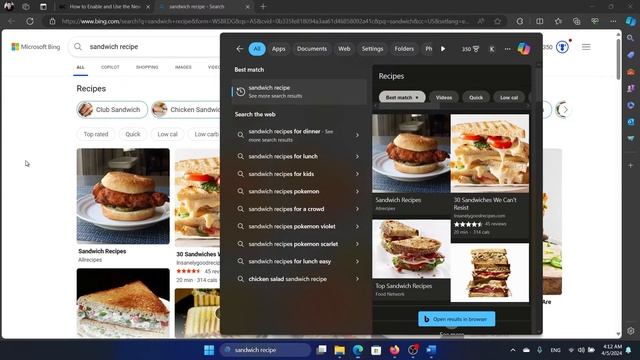Screen dimensions: 640x360
Task: Open 30 Sandwiches We Can't Resist link
Action: 485,204
